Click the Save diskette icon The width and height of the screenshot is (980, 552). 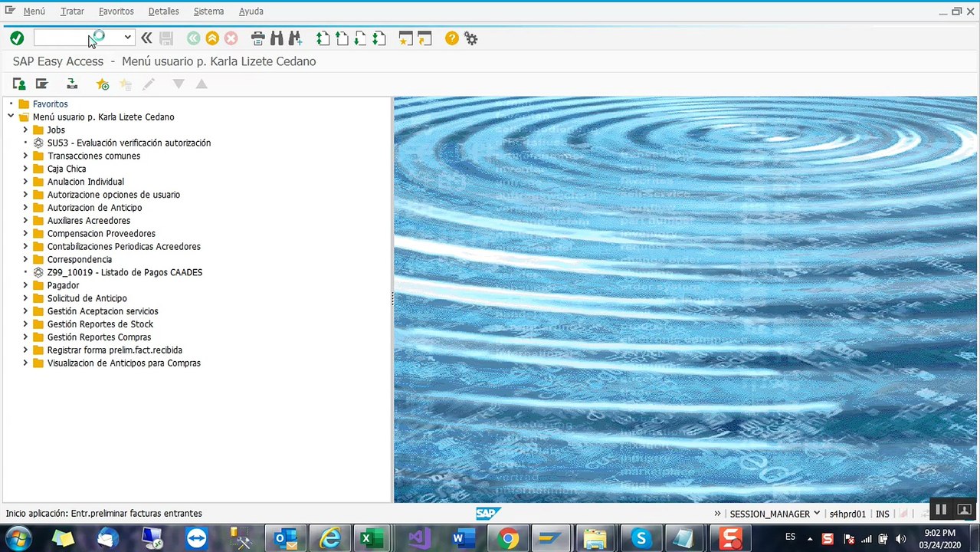166,38
